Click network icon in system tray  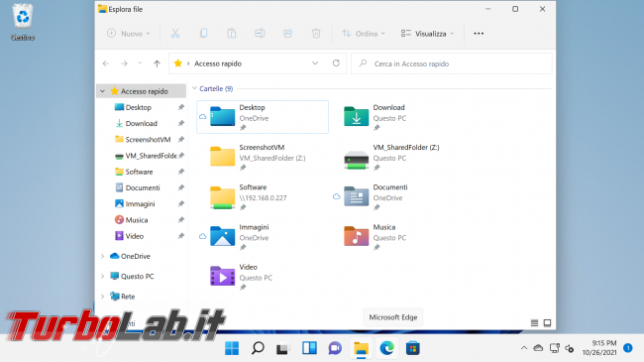[x=555, y=348]
